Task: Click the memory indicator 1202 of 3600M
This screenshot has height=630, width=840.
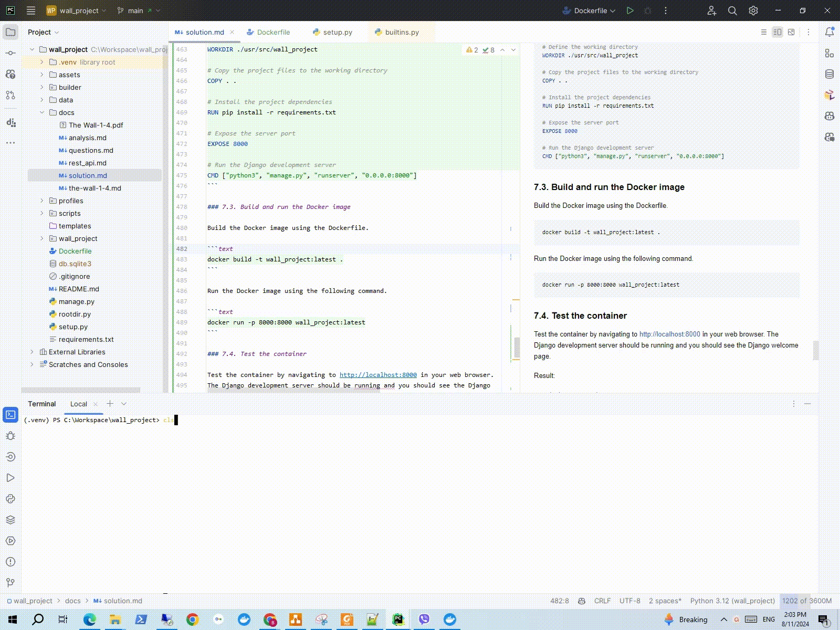Action: tap(807, 601)
